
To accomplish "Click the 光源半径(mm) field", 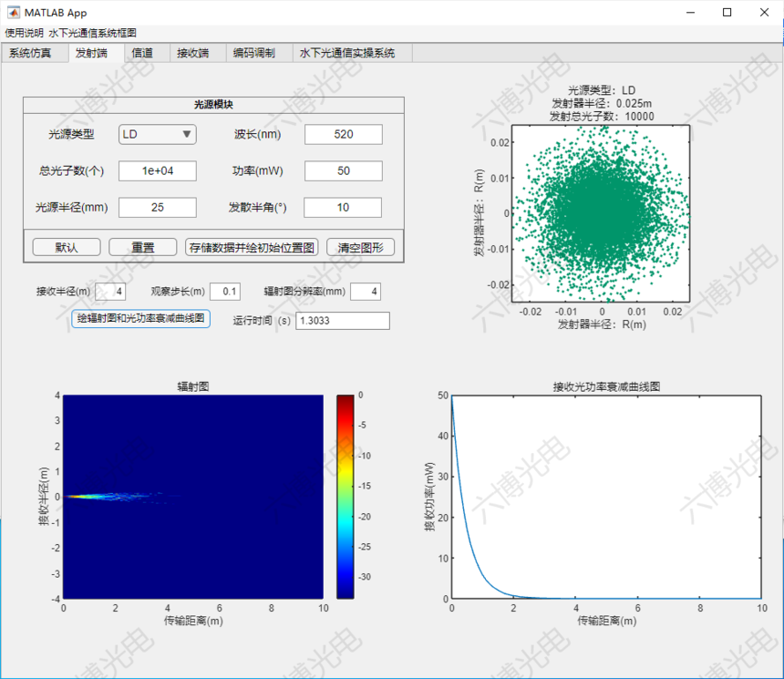I will 158,208.
